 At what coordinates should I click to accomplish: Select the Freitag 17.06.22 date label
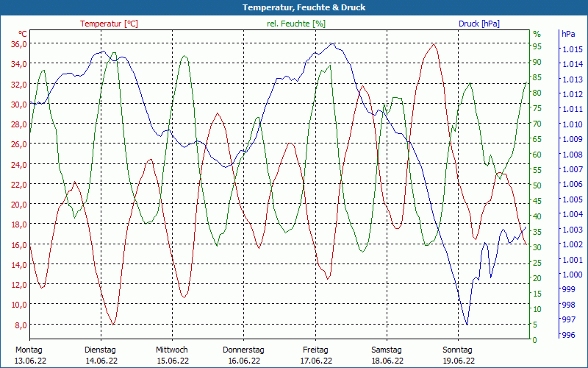pos(316,355)
